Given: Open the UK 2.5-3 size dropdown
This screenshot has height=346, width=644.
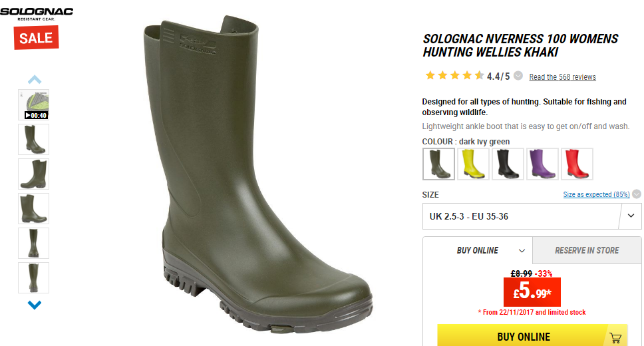Looking at the screenshot, I should 532,216.
